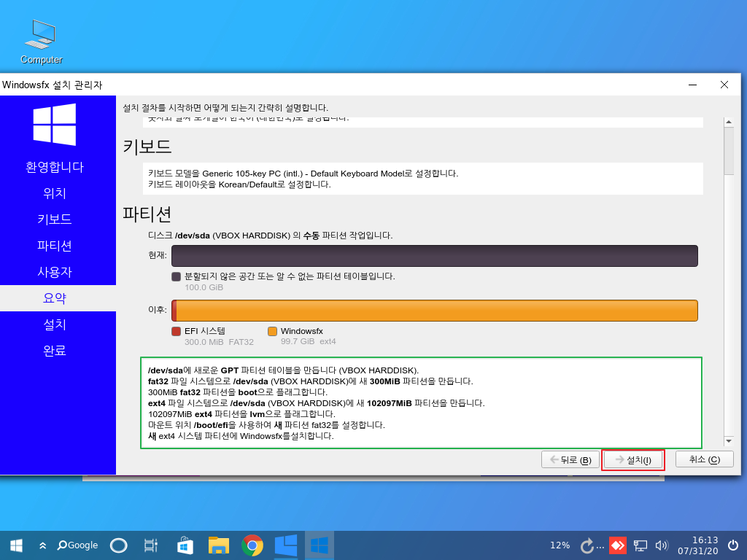Viewport: 747px width, 560px height.
Task: Click the /dev/sda manual partition description
Action: 270,236
